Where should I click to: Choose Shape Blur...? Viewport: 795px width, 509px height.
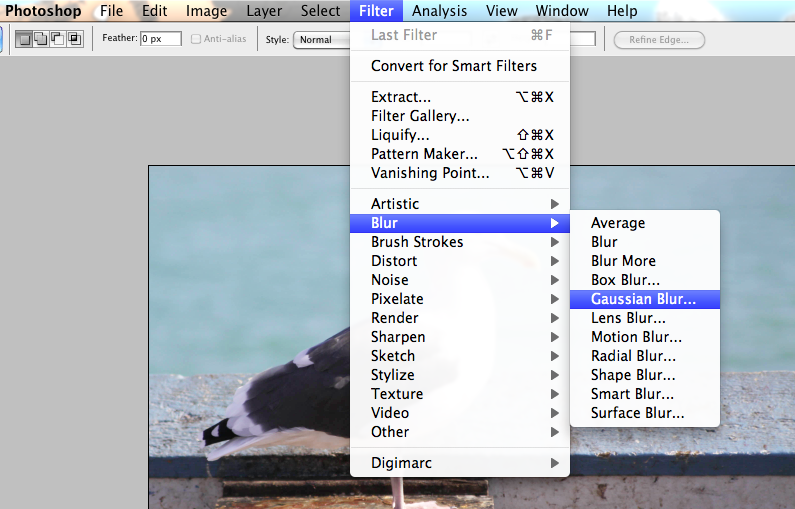click(x=645, y=375)
